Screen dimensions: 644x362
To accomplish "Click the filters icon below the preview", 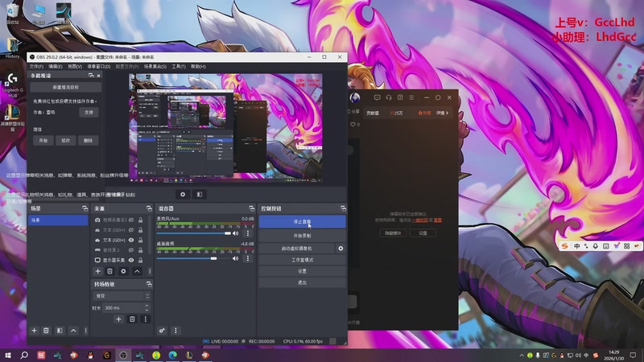I will [199, 194].
